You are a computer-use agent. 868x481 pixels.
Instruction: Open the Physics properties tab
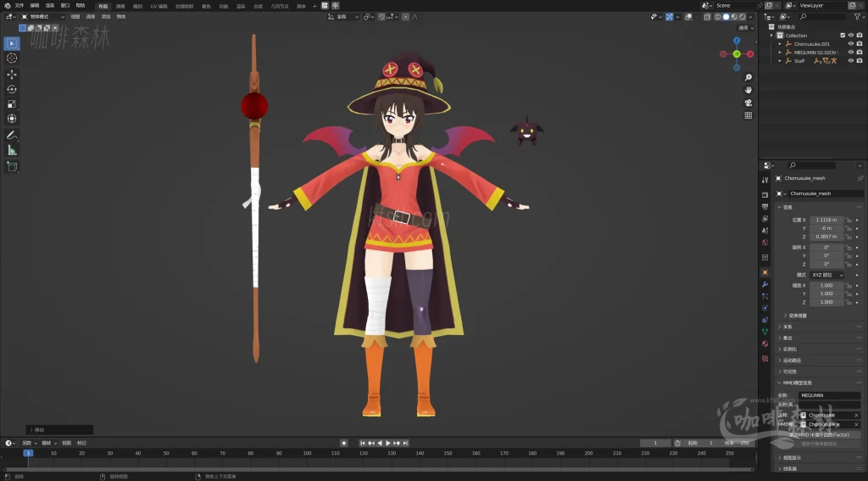point(765,308)
